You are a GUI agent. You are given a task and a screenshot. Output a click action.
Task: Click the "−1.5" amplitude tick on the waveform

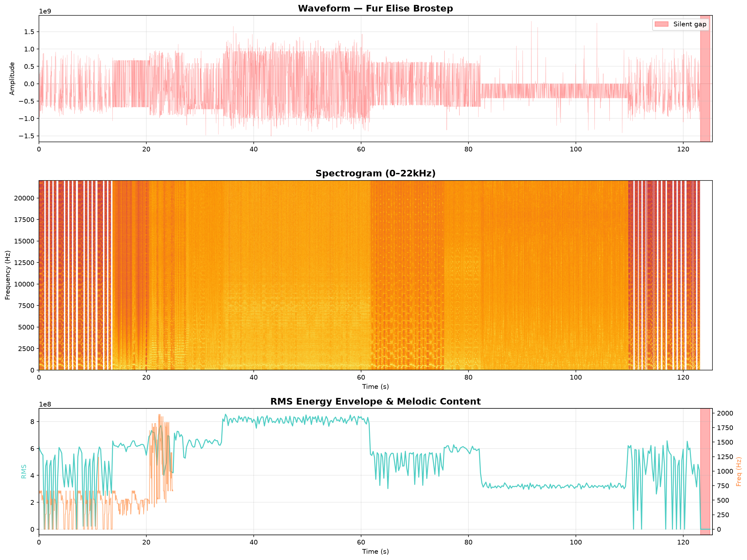click(26, 136)
